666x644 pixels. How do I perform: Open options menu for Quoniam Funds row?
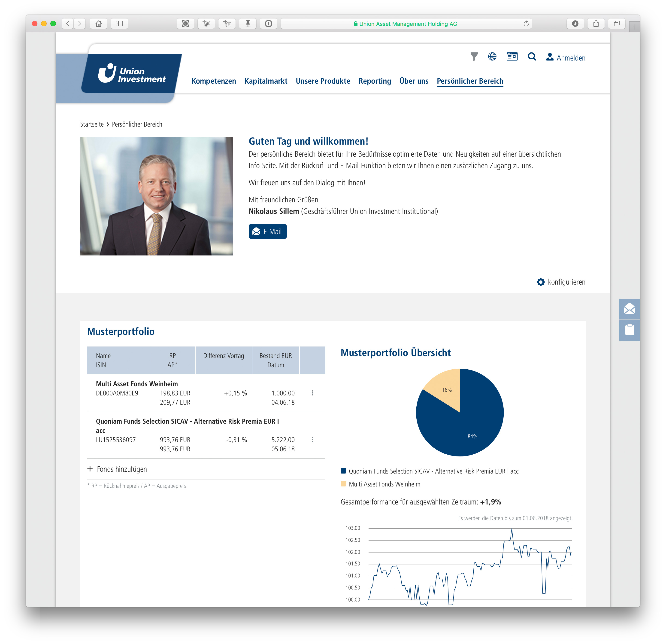coord(312,440)
